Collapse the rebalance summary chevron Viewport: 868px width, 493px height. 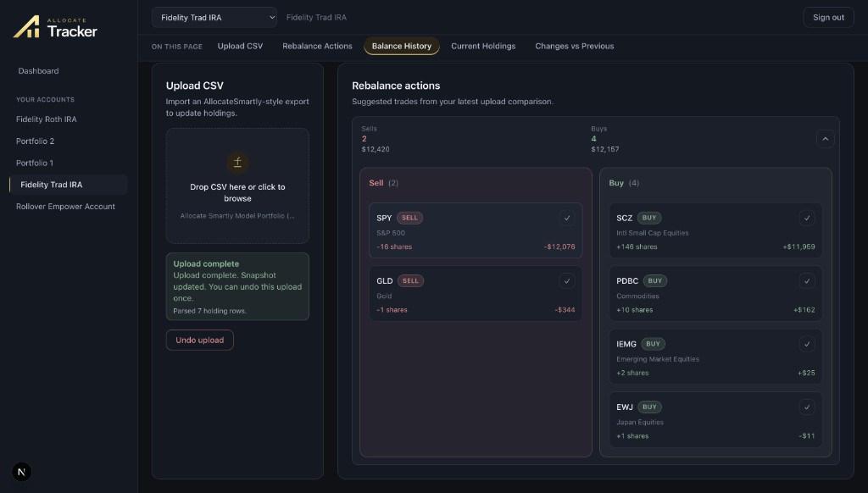[825, 139]
